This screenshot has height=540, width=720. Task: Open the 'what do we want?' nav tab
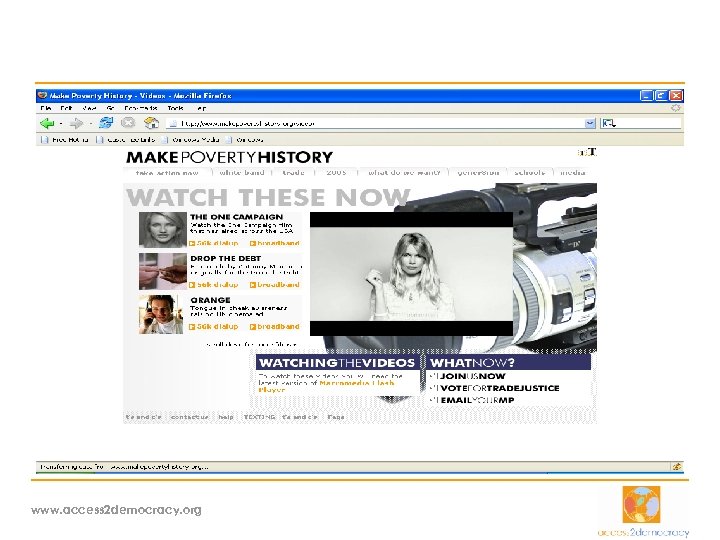tap(404, 173)
